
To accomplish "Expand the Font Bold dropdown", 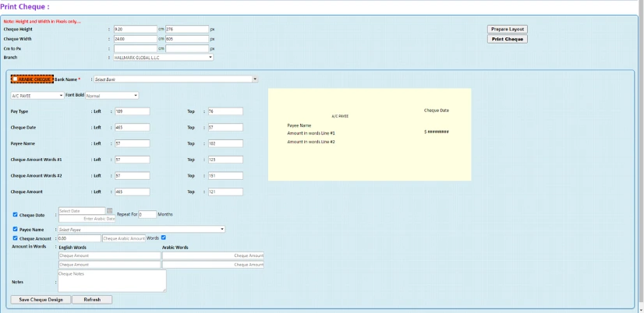I will coord(111,96).
